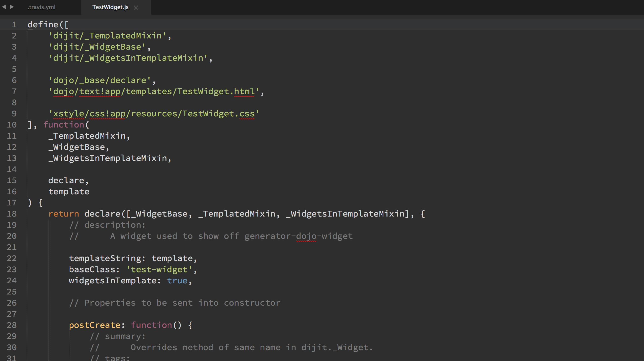Click 'templateString: template,' on line 22
Viewport: 644px width, 361px height.
click(133, 258)
